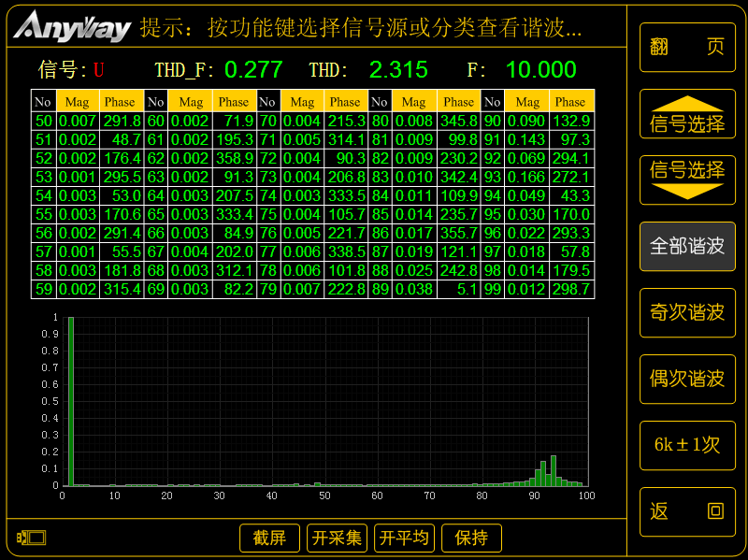
Task: Toggle 开平均 averaging mode
Action: click(404, 538)
